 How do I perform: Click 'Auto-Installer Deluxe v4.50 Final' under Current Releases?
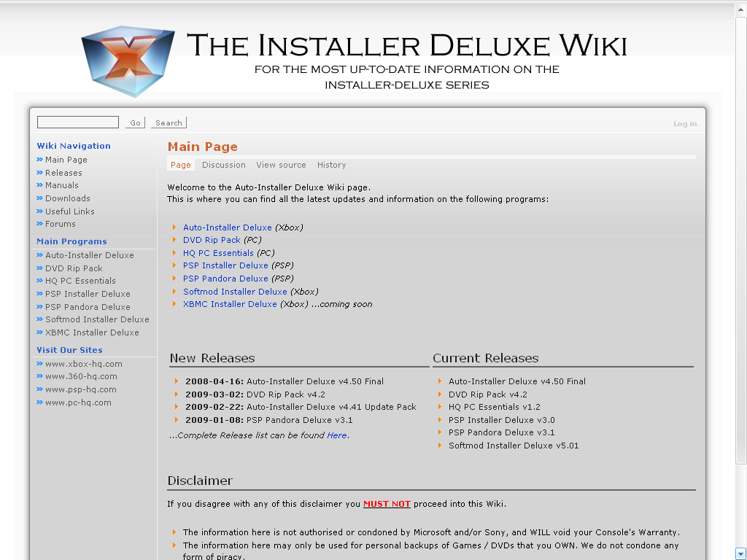[517, 381]
